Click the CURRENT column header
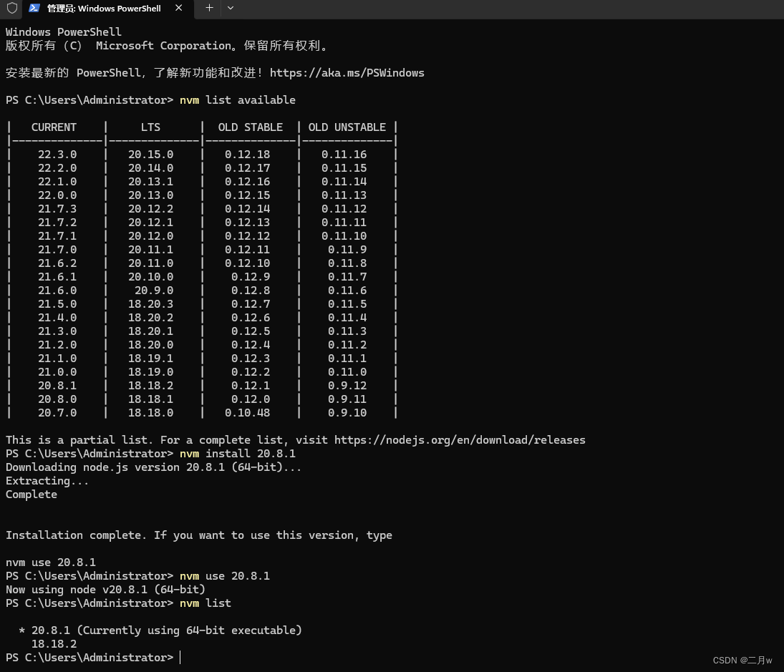This screenshot has width=784, height=672. [x=54, y=127]
